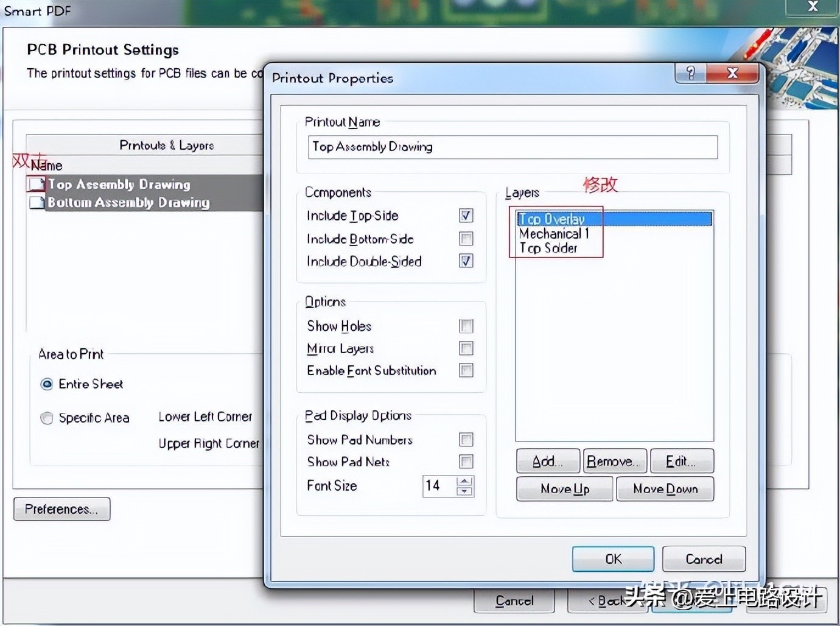This screenshot has height=626, width=840.
Task: Click the Help question mark icon
Action: click(x=691, y=72)
